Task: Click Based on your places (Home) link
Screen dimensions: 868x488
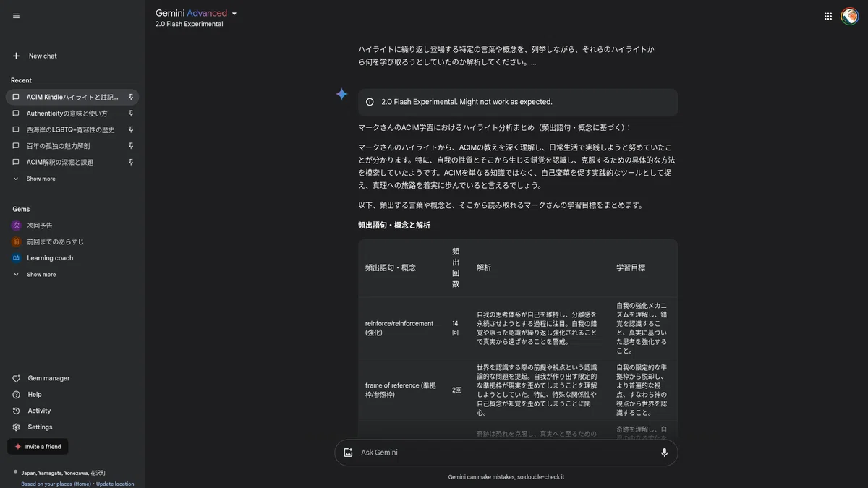Action: point(56,484)
